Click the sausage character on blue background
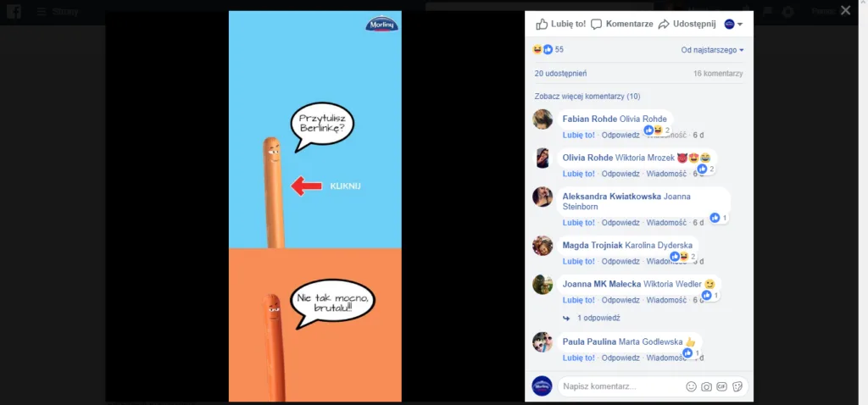The height and width of the screenshot is (405, 868). (273, 192)
